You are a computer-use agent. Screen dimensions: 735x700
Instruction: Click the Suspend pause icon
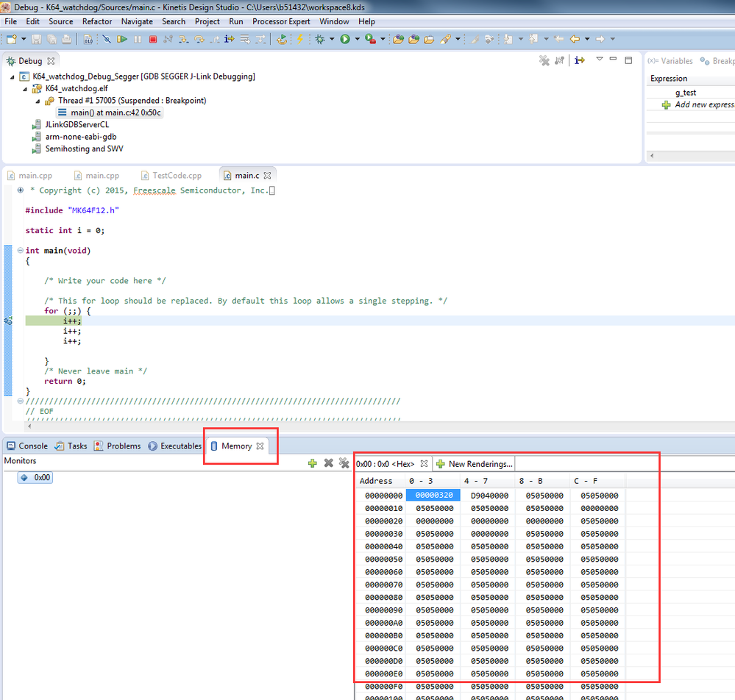pos(138,40)
